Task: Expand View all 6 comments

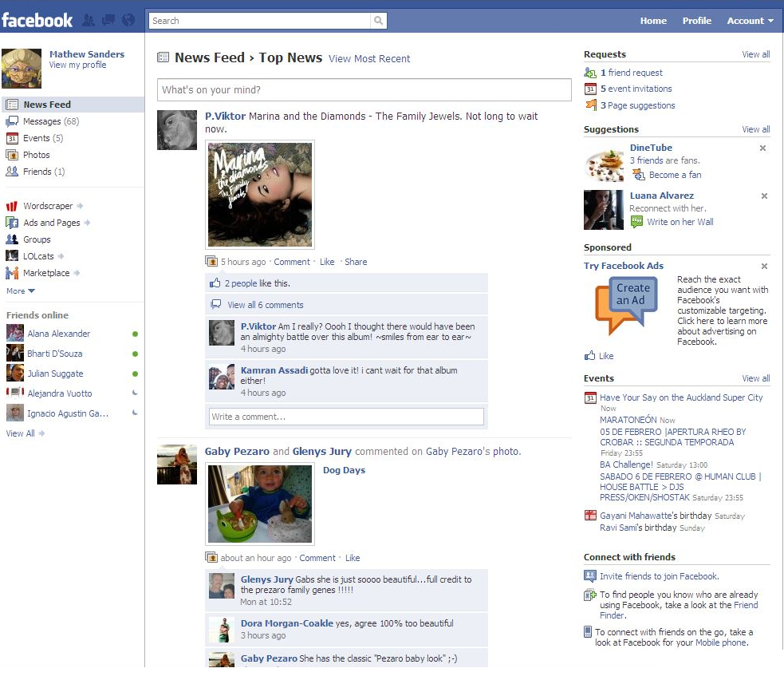Action: [265, 305]
